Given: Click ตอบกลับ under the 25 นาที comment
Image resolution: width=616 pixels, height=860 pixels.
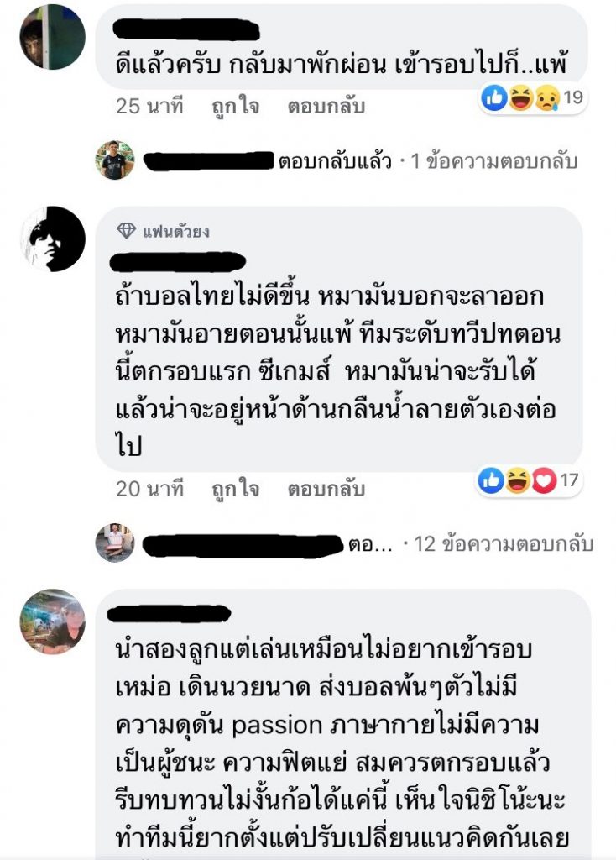Looking at the screenshot, I should (x=326, y=106).
